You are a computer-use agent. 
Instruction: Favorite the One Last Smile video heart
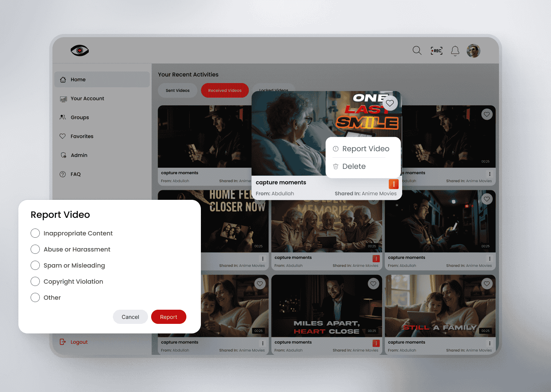tap(390, 103)
